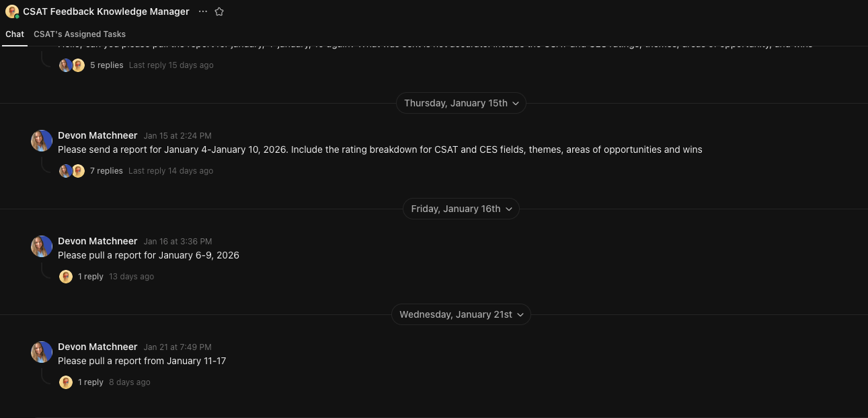Click Devon Matchneer's avatar on Jan 15 message
This screenshot has height=418, width=868.
pos(42,141)
